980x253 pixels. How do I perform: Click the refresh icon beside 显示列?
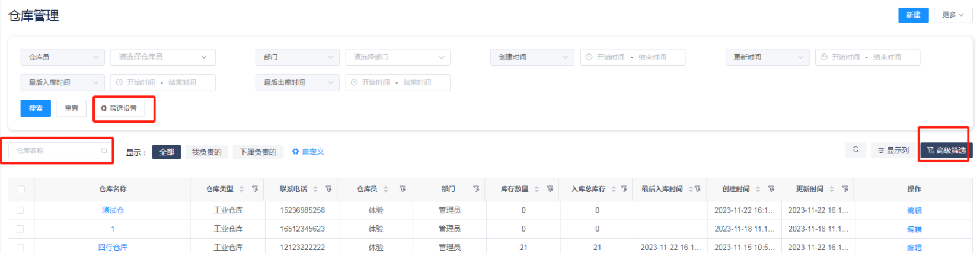tap(855, 150)
